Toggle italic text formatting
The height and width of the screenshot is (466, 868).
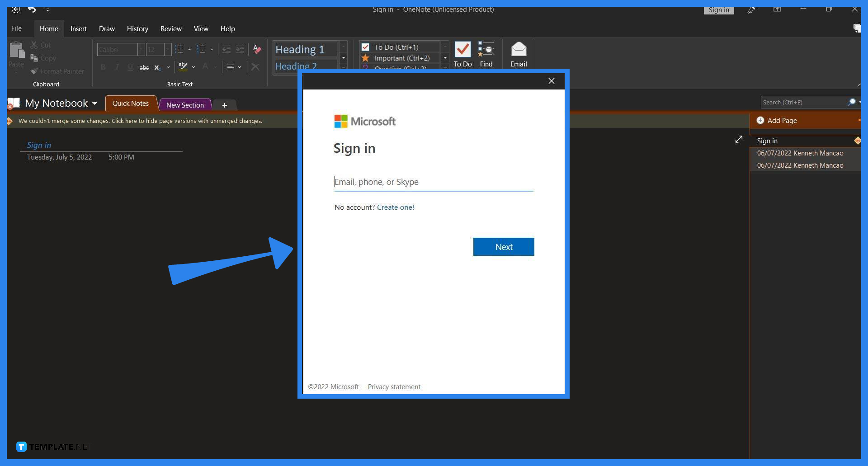(117, 67)
